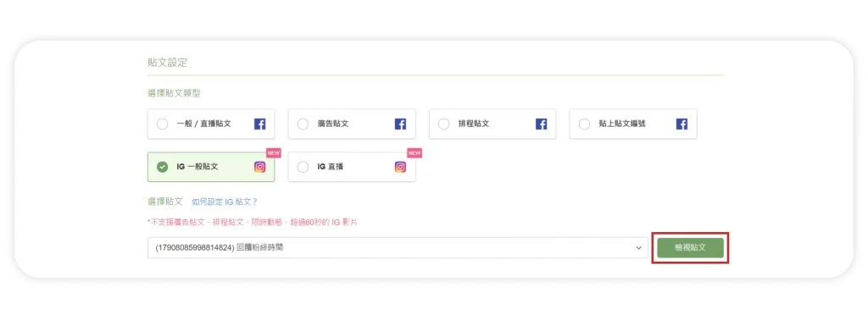Click the 貼文設定 section heading
This screenshot has height=315, width=868.
coord(167,63)
